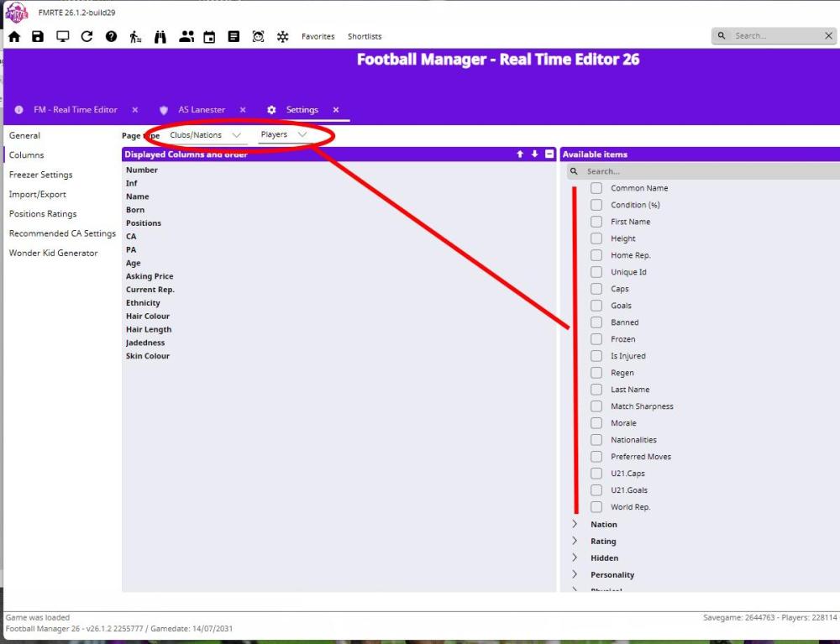840x644 pixels.
Task: Click the snowflake freezer icon
Action: click(x=283, y=36)
